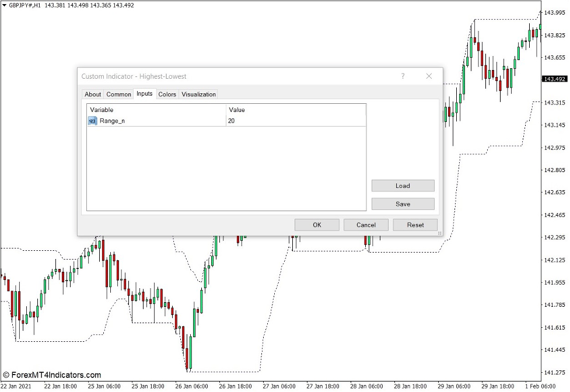Select the Common tab
The image size is (570, 392).
click(x=118, y=94)
